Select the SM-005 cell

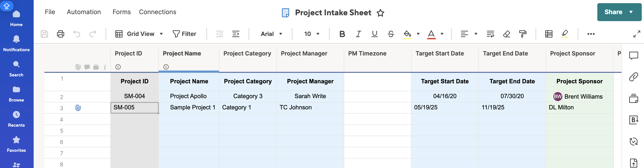134,108
